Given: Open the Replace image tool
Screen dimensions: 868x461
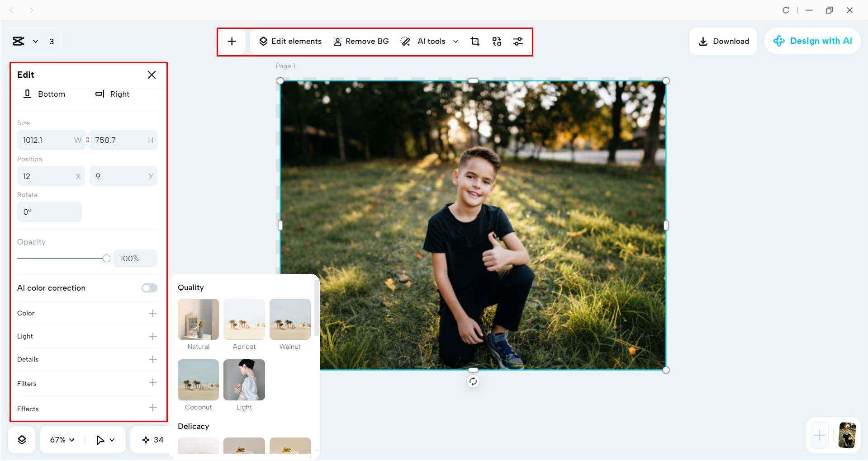Looking at the screenshot, I should (497, 41).
